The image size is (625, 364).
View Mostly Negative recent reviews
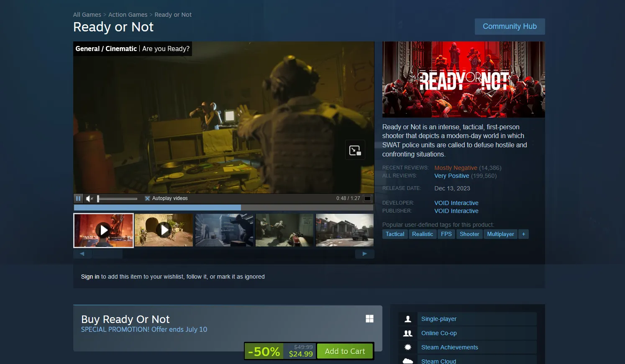(456, 168)
